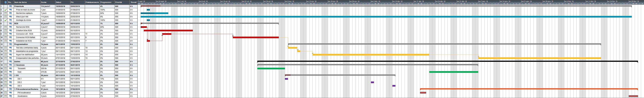Collapse the Pré-soutenance/Soutenance group
This screenshot has height=98, width=644.
pos(15,89)
